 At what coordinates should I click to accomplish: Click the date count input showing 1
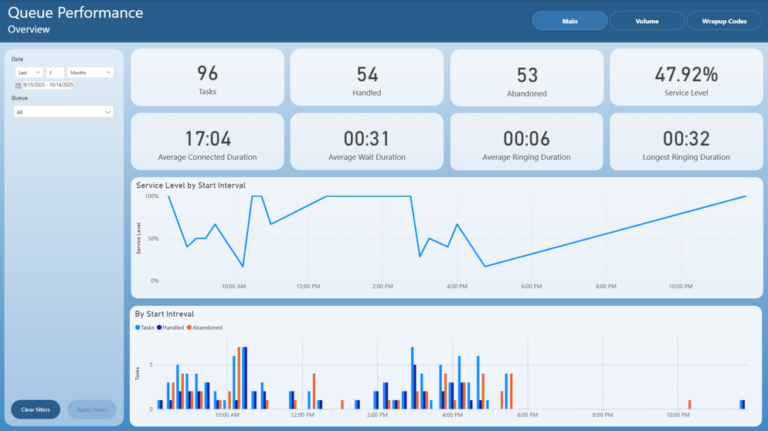click(x=55, y=72)
